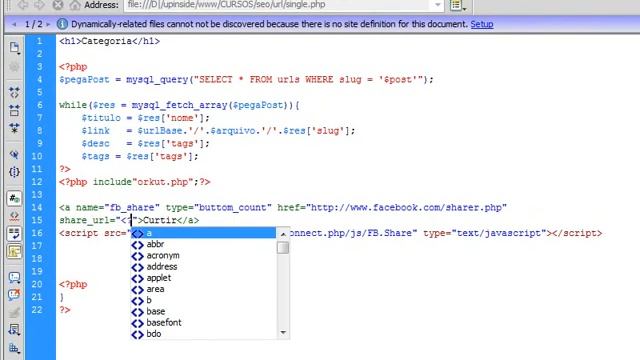Pick 'area' in the code hints list
This screenshot has width=640, height=360.
(x=203, y=289)
